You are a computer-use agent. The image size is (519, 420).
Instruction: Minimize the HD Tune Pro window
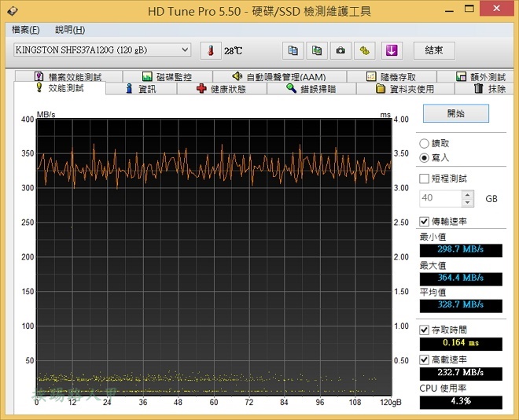pyautogui.click(x=449, y=10)
